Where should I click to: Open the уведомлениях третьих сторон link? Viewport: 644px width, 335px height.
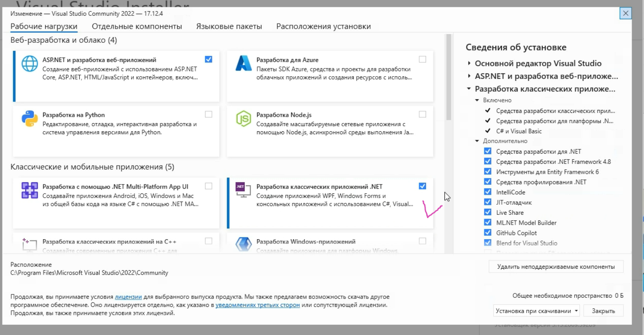click(258, 305)
